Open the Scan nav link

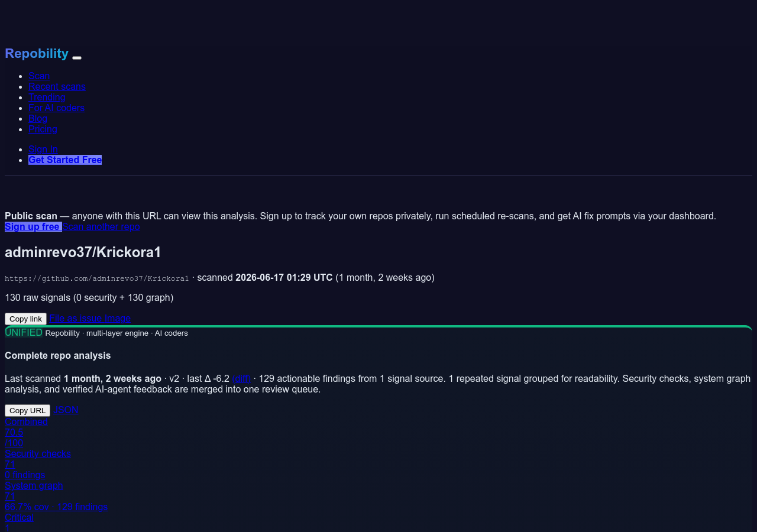[x=39, y=76]
